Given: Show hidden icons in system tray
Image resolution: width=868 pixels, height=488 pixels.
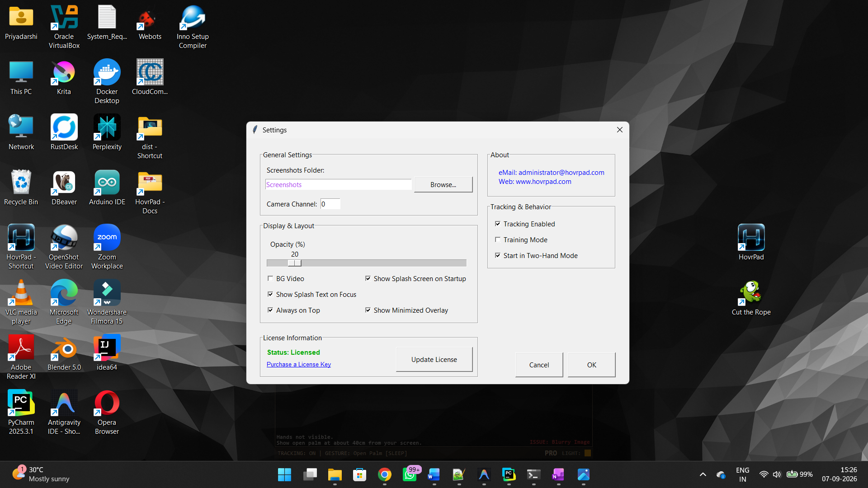Looking at the screenshot, I should (703, 474).
